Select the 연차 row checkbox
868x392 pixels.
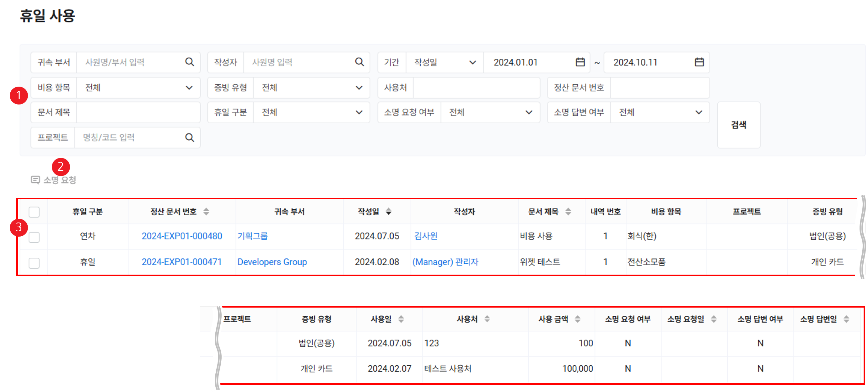pyautogui.click(x=34, y=237)
